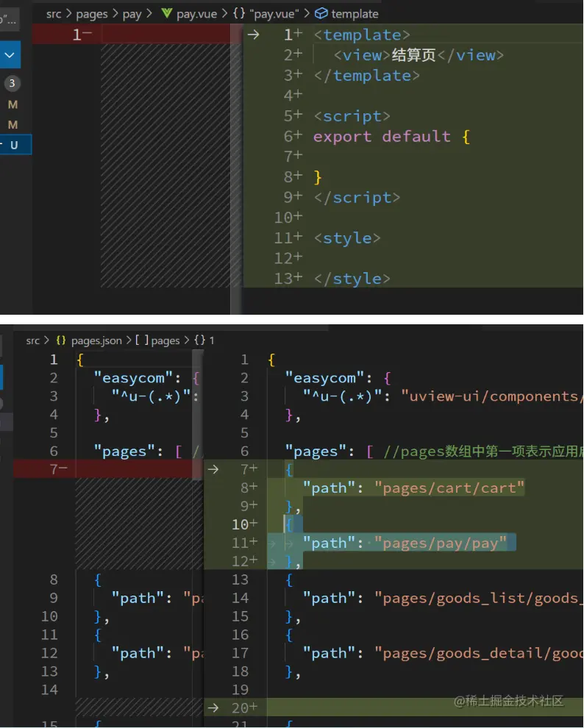Click the braces icon before the "pay.vue" breadcrumb
Screen dimensions: 584x728
[238, 13]
